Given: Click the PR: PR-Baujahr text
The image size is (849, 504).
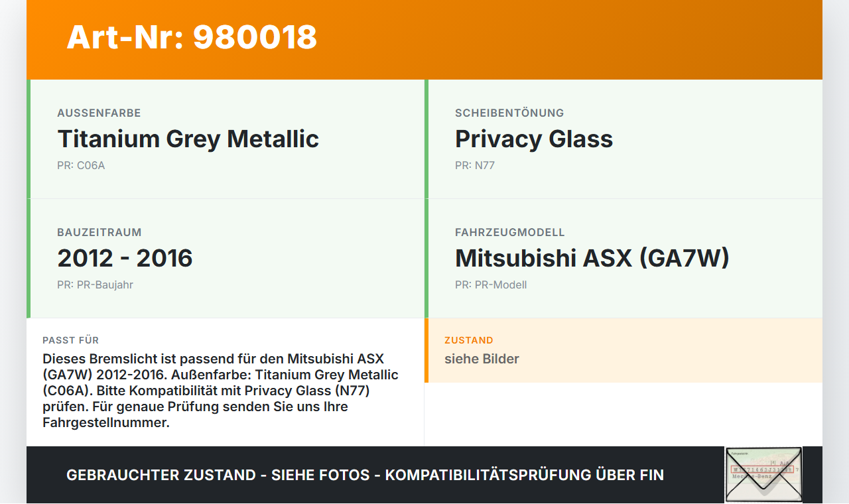Looking at the screenshot, I should (95, 285).
